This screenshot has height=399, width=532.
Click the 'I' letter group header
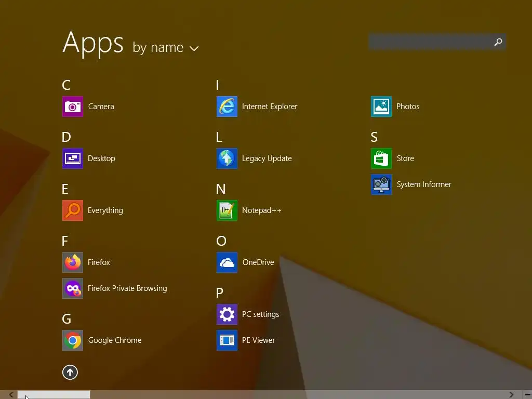(x=218, y=85)
